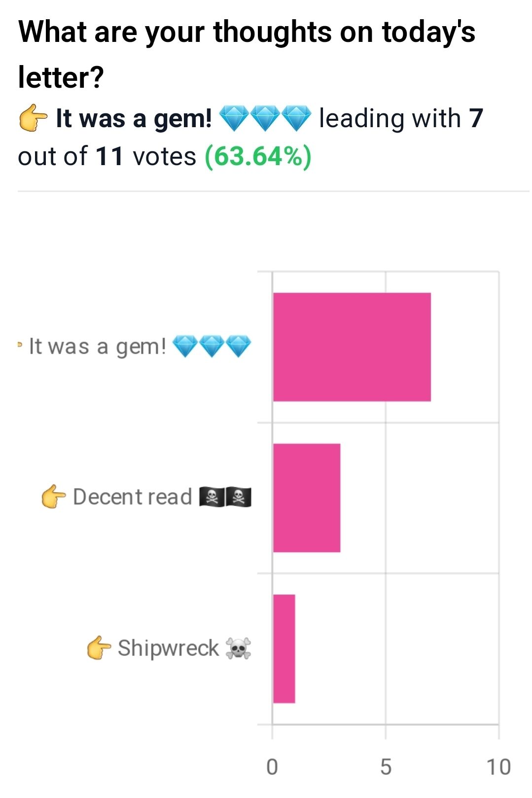The image size is (532, 798).
Task: Click the pointing hand emoji in the header
Action: [33, 118]
